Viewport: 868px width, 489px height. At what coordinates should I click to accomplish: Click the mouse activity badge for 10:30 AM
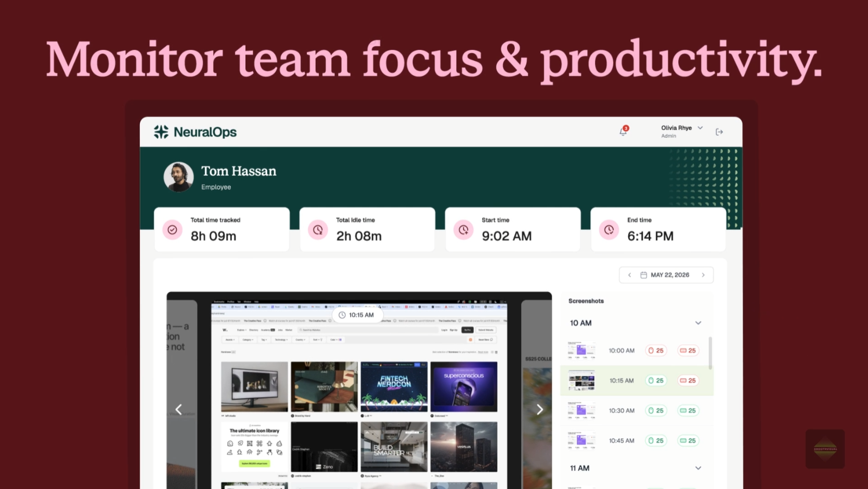pos(656,411)
